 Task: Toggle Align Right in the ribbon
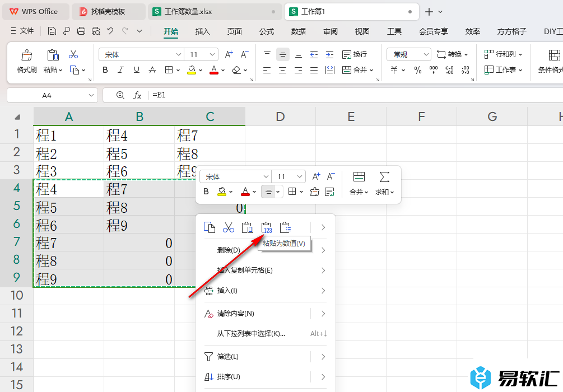pyautogui.click(x=299, y=70)
